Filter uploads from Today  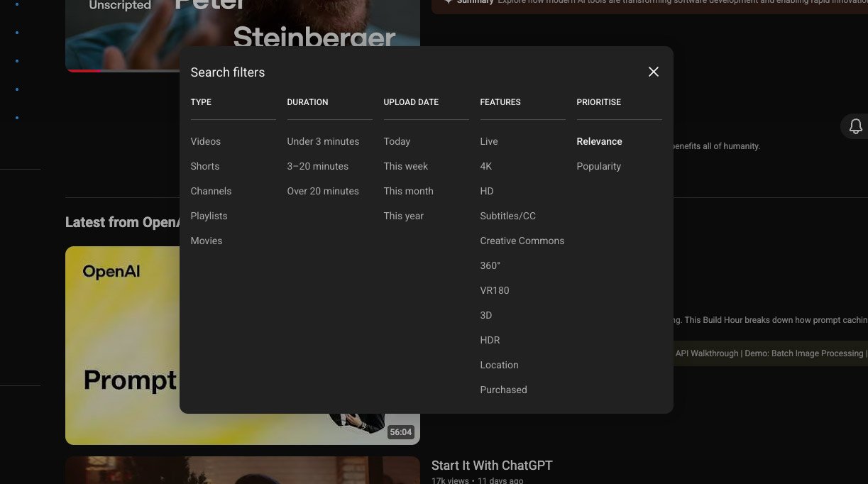(397, 141)
